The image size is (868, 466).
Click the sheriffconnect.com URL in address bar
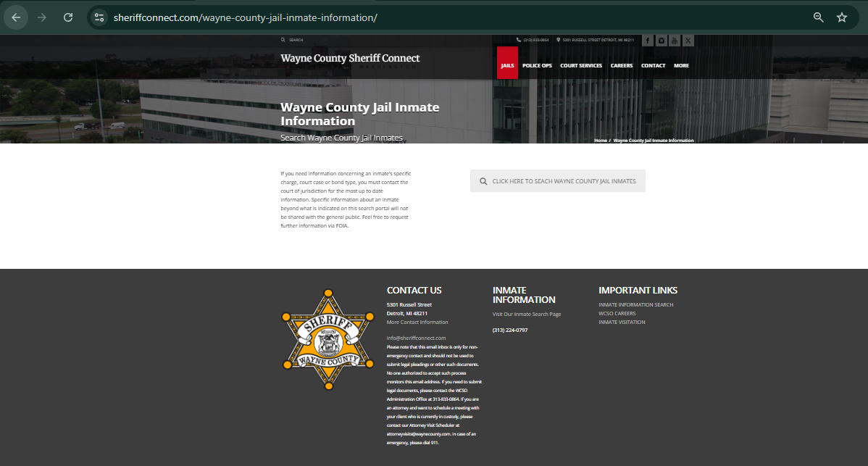245,17
